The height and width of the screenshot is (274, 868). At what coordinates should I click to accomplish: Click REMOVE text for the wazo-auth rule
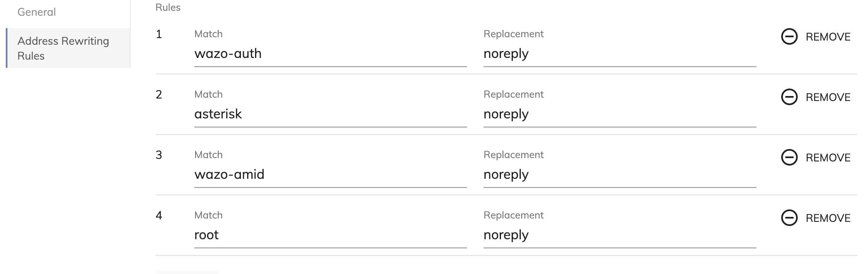(828, 37)
